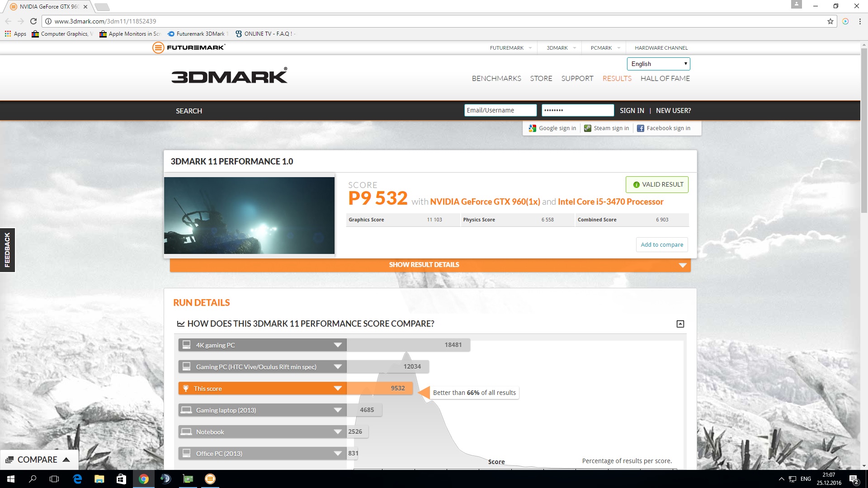
Task: Open the English language dropdown
Action: (x=658, y=64)
